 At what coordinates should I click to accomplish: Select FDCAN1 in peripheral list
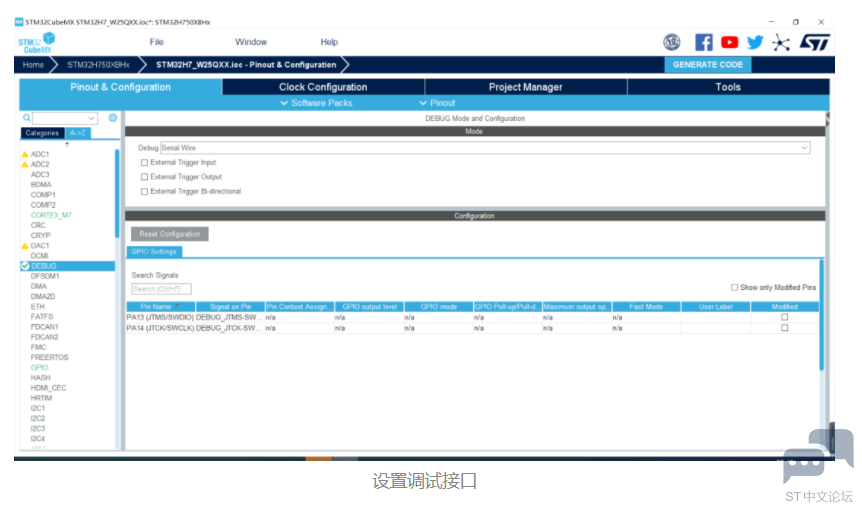[45, 327]
